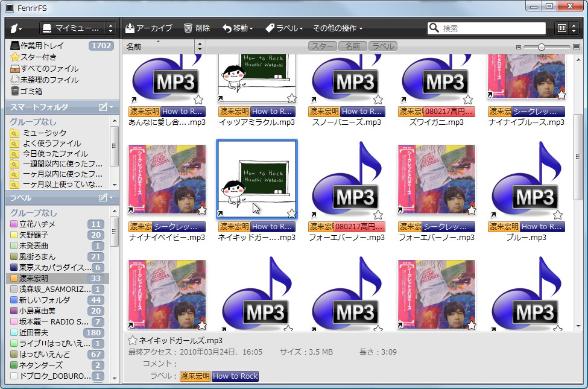Click the スマートフォルダ section dropdown arrow
The width and height of the screenshot is (588, 389).
tap(111, 108)
